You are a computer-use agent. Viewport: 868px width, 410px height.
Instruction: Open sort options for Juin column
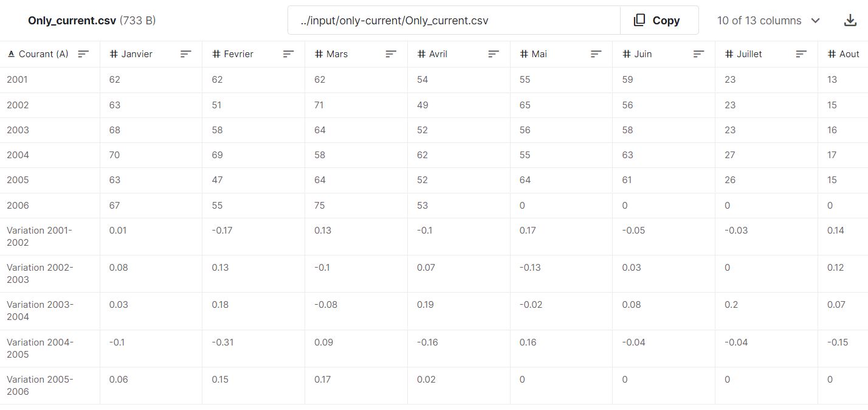pos(699,54)
